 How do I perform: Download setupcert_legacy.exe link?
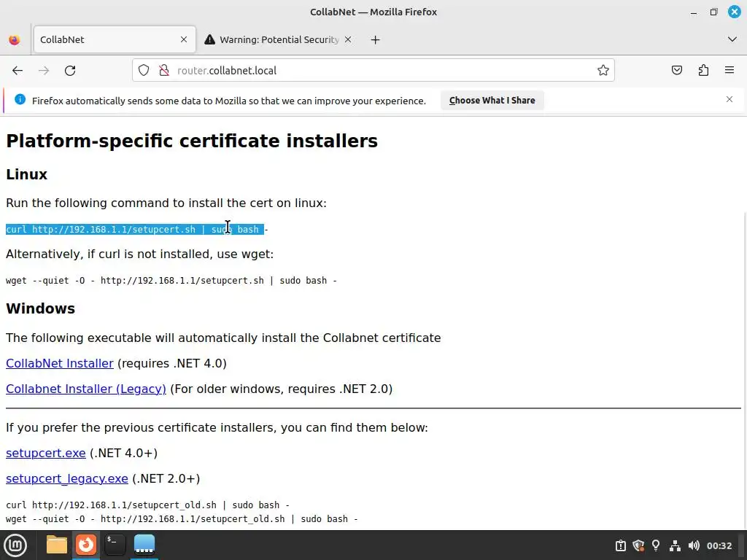[x=66, y=478]
